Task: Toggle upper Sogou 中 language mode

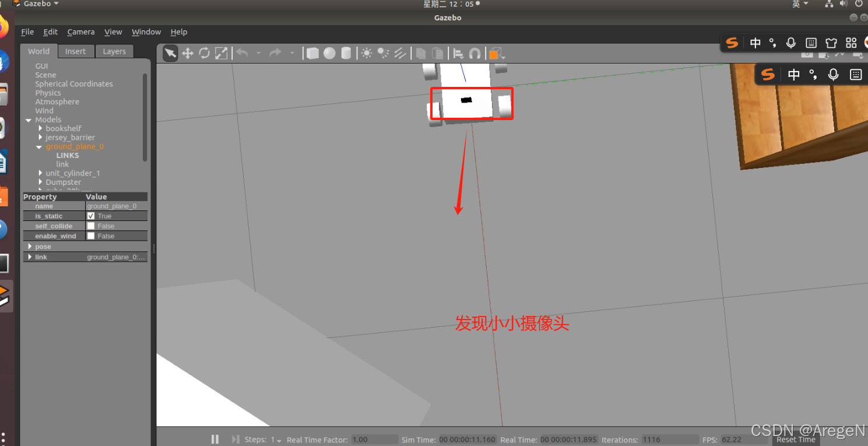Action: 755,43
